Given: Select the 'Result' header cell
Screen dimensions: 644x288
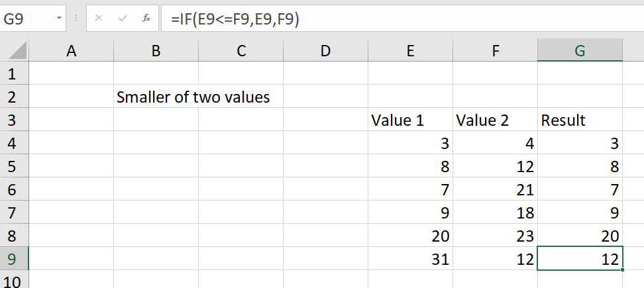Looking at the screenshot, I should [580, 120].
